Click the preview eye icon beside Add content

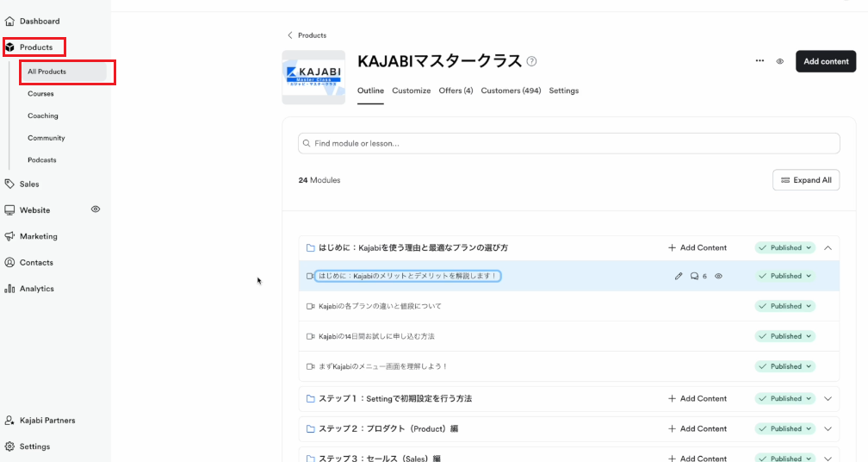click(x=779, y=61)
